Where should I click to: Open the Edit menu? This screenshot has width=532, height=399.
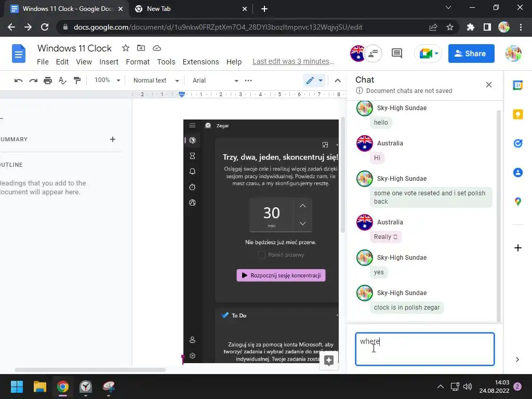[x=62, y=62]
